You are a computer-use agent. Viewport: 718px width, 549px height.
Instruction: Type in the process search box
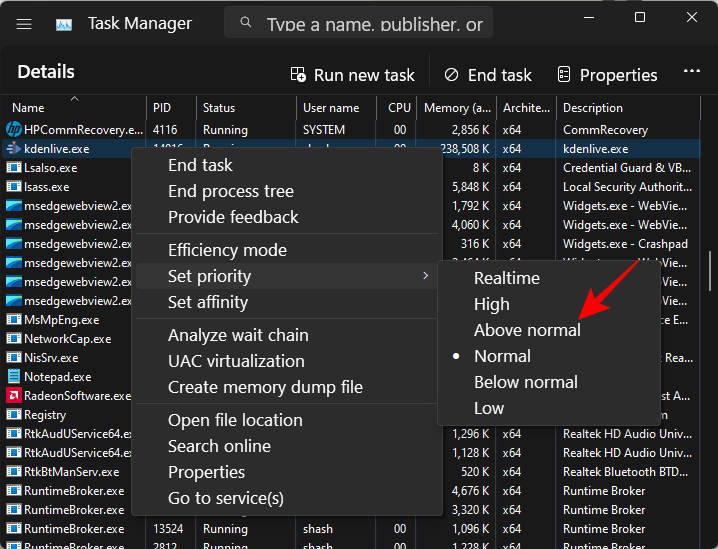tap(375, 24)
